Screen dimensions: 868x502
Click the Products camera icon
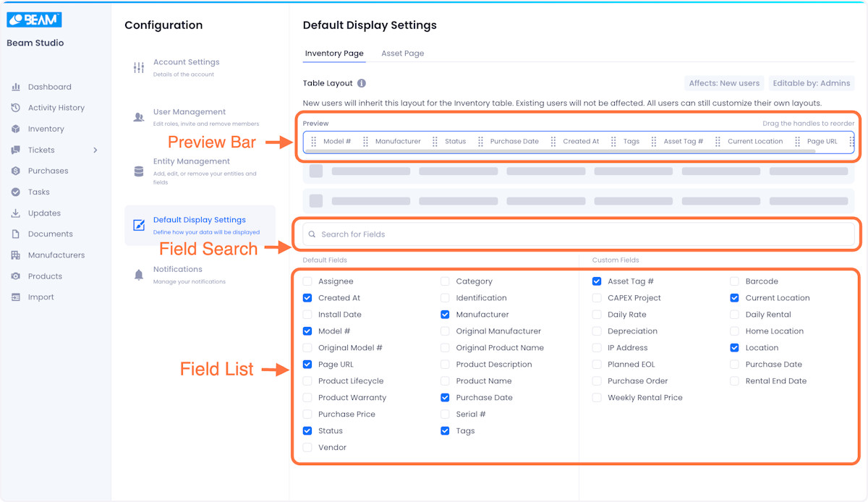16,276
